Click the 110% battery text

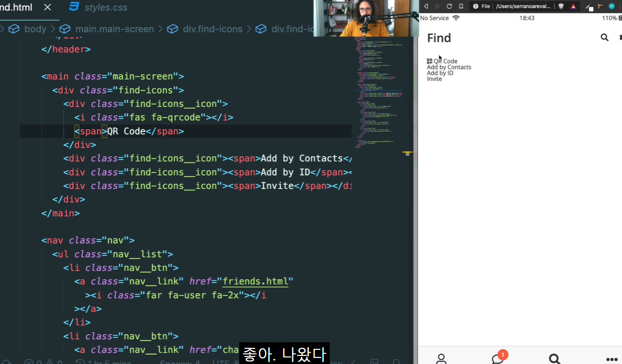click(x=609, y=18)
